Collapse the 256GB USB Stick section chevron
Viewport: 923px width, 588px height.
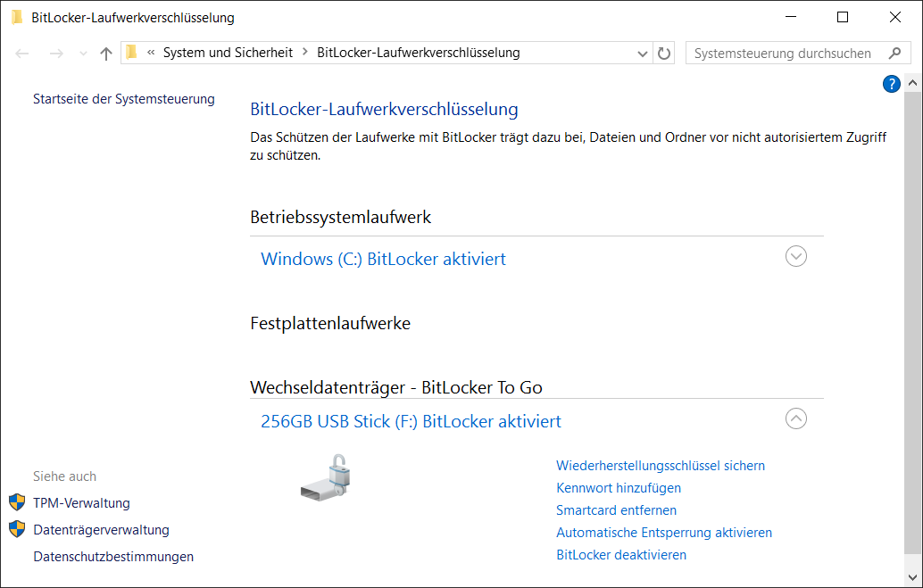796,418
